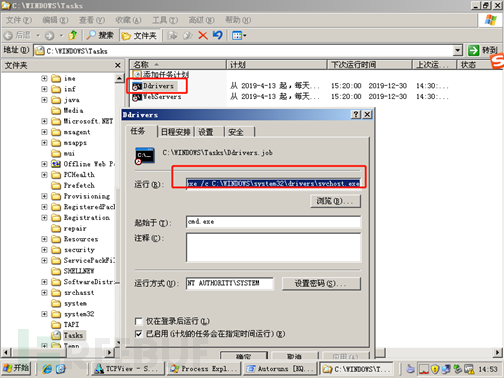Image resolution: width=504 pixels, height=378 pixels.
Task: Click the Move To toolbar icon
Action: click(x=172, y=35)
